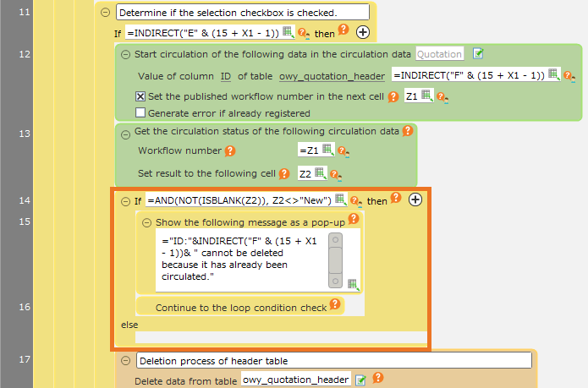Select row number 14 in the gutter
The width and height of the screenshot is (588, 388).
[24, 200]
